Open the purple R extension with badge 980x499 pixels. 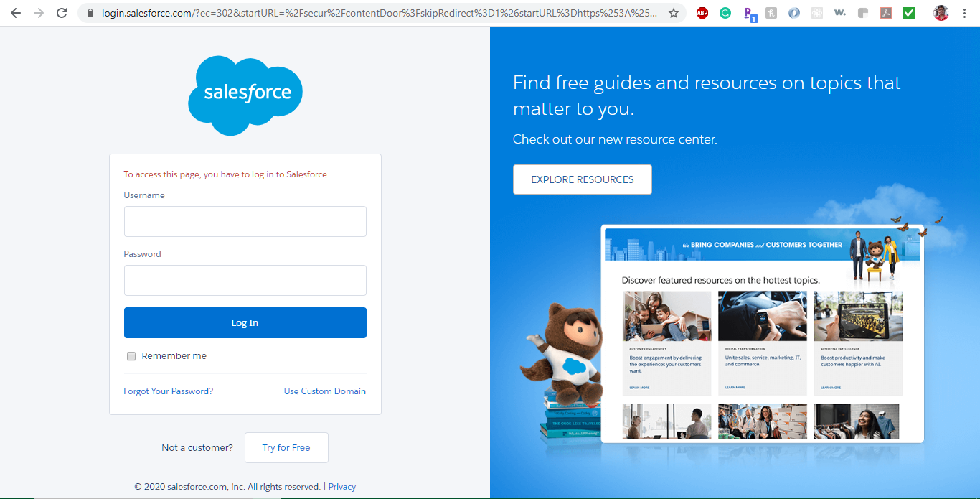tap(749, 14)
